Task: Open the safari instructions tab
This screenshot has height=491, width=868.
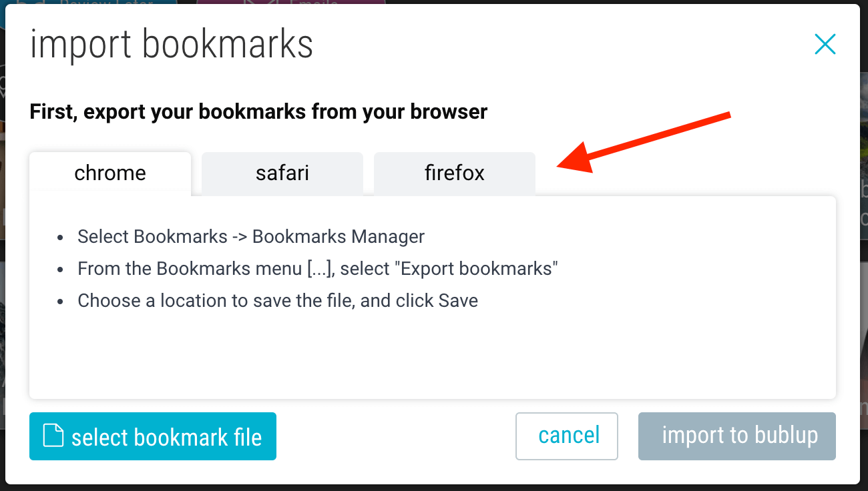Action: [282, 173]
